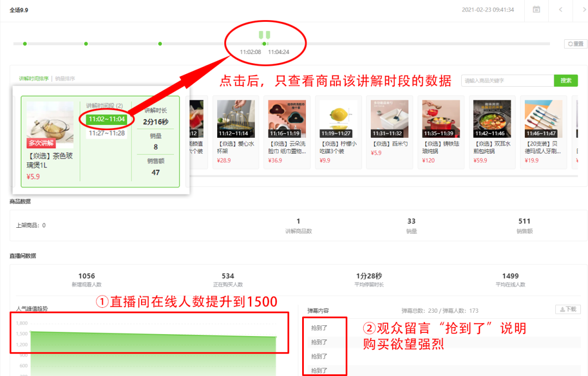The width and height of the screenshot is (588, 376).
Task: Click the 11:04:24 timeline end label
Action: (x=279, y=52)
